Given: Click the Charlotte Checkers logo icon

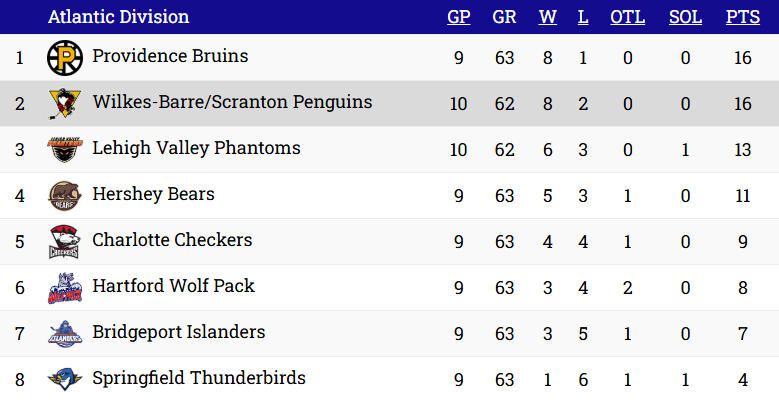Looking at the screenshot, I should pyautogui.click(x=64, y=242).
